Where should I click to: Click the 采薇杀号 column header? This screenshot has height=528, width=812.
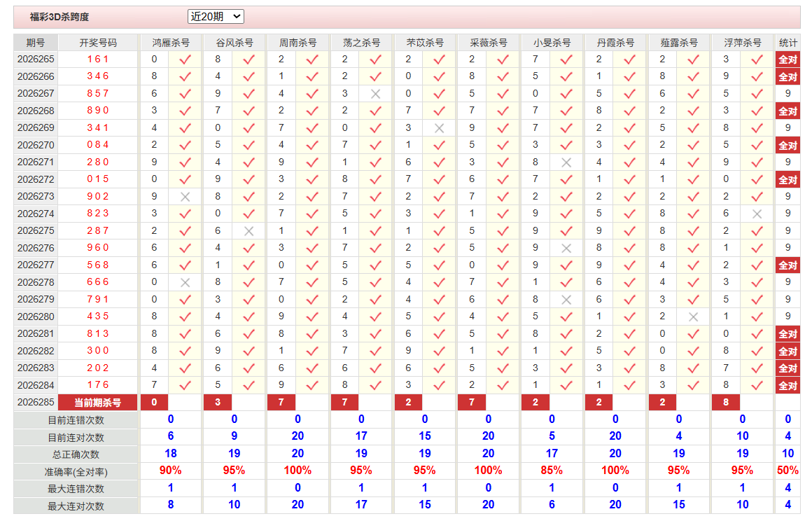(x=489, y=43)
